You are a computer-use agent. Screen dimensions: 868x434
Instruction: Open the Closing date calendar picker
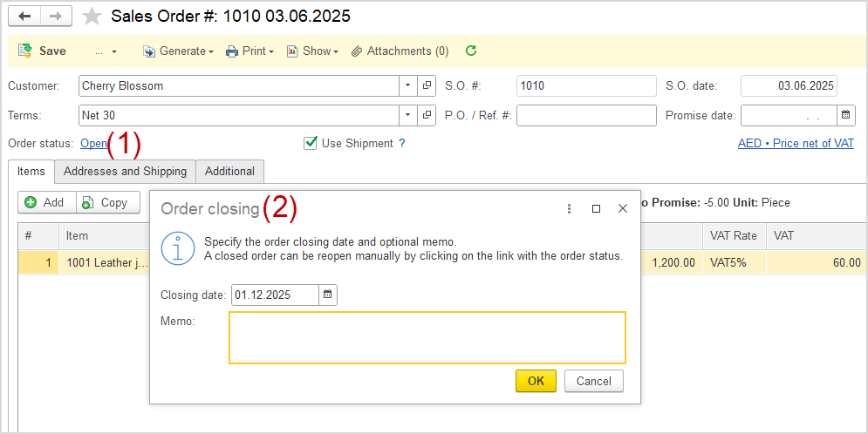coord(328,295)
